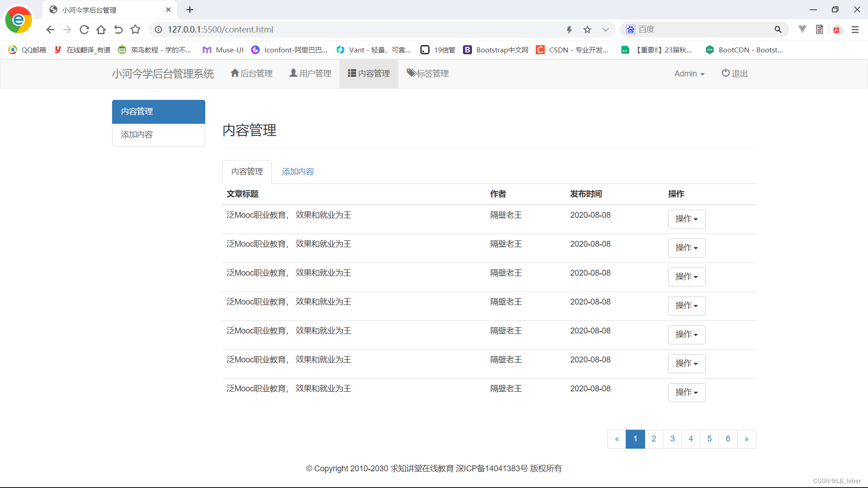Expand 操作 dropdown in the sixth table row
Screen dimensions: 868x488
point(687,364)
